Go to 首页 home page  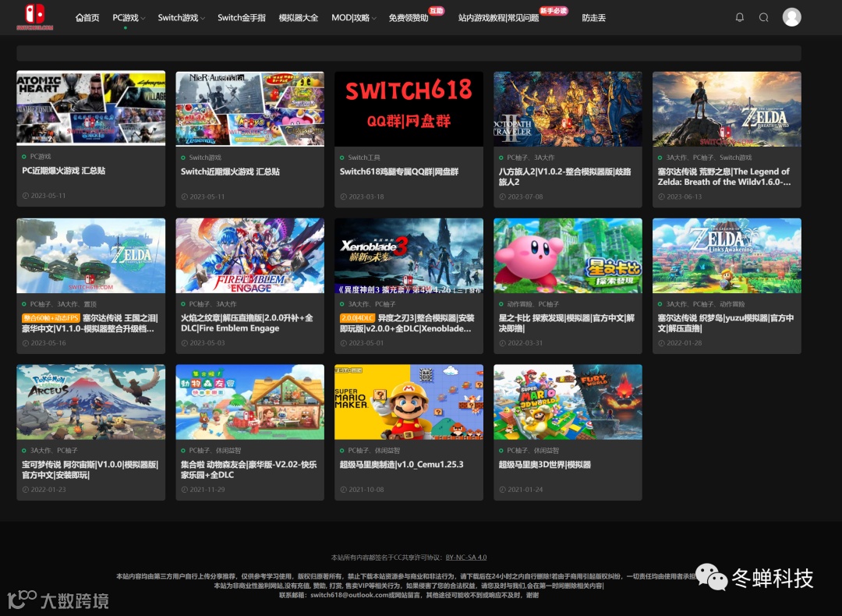(87, 18)
